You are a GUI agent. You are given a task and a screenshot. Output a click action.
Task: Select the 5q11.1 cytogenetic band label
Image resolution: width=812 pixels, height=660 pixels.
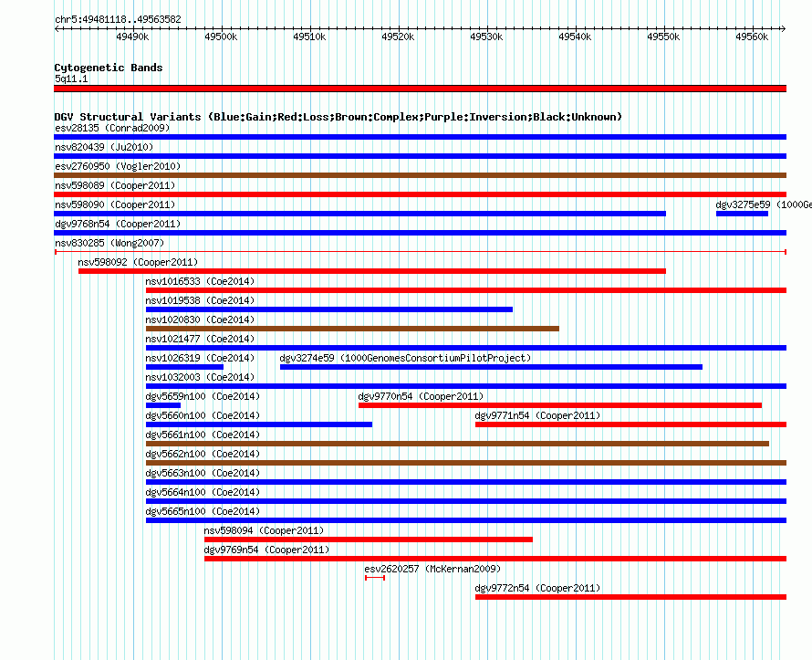[71, 79]
